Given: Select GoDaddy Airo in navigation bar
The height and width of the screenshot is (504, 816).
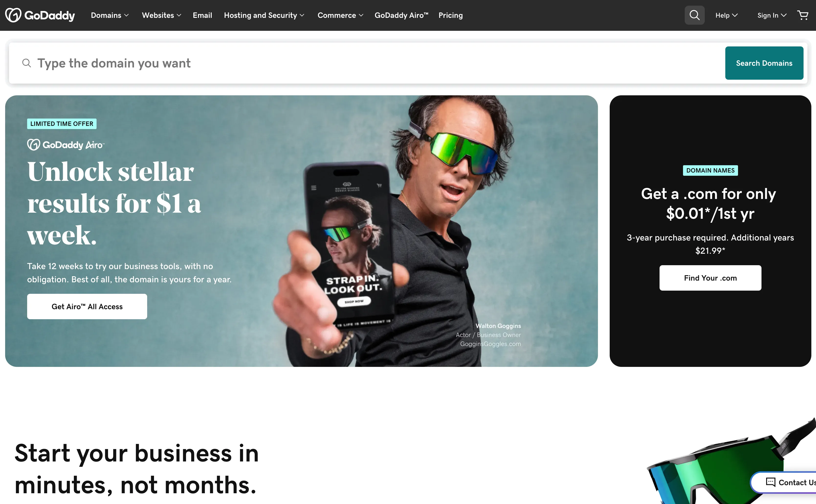Looking at the screenshot, I should click(x=401, y=15).
